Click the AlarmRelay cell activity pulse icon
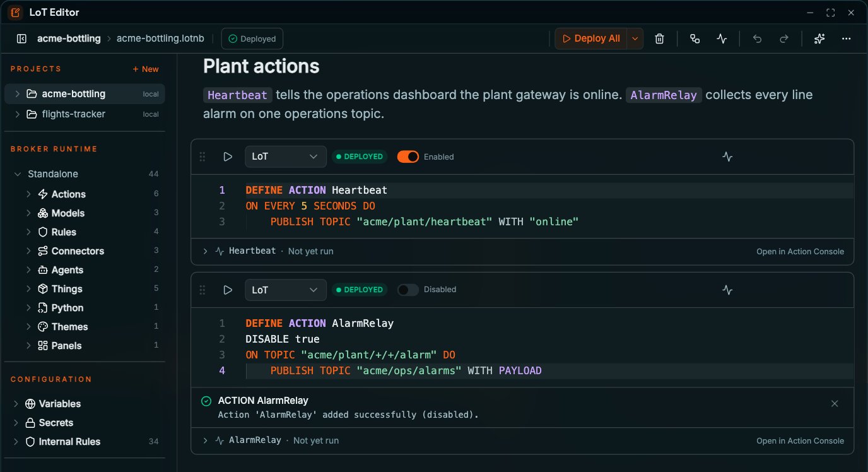Viewport: 868px width, 472px height. (727, 290)
